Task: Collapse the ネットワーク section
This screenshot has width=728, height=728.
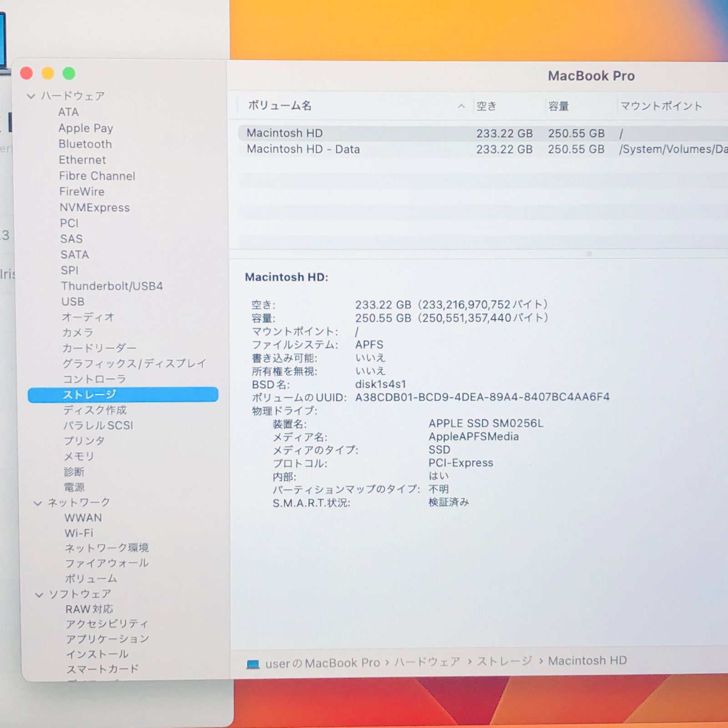Action: pyautogui.click(x=38, y=503)
